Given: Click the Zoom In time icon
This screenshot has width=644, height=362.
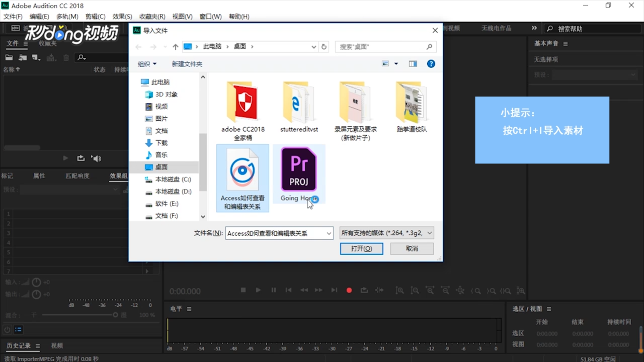Looking at the screenshot, I should [x=430, y=291].
